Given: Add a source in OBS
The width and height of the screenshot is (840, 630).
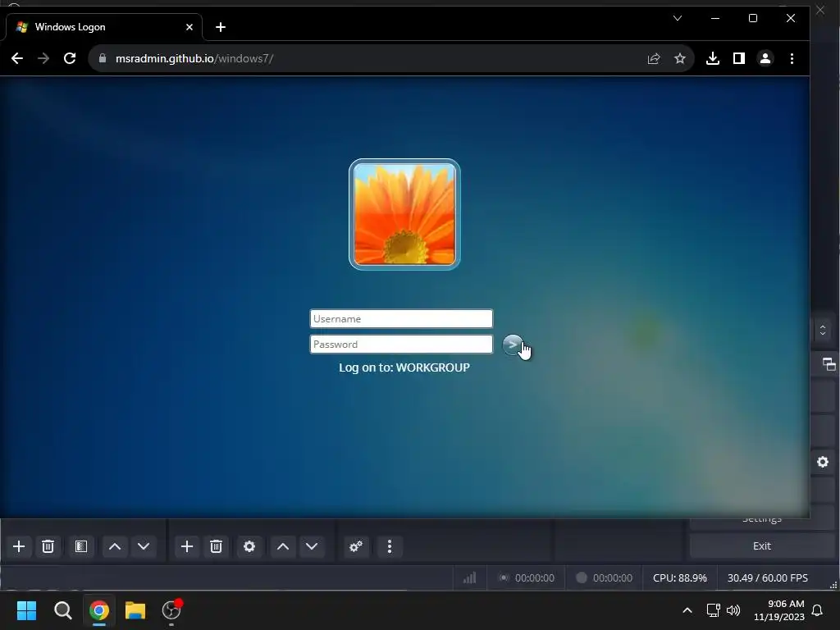Looking at the screenshot, I should [x=187, y=546].
